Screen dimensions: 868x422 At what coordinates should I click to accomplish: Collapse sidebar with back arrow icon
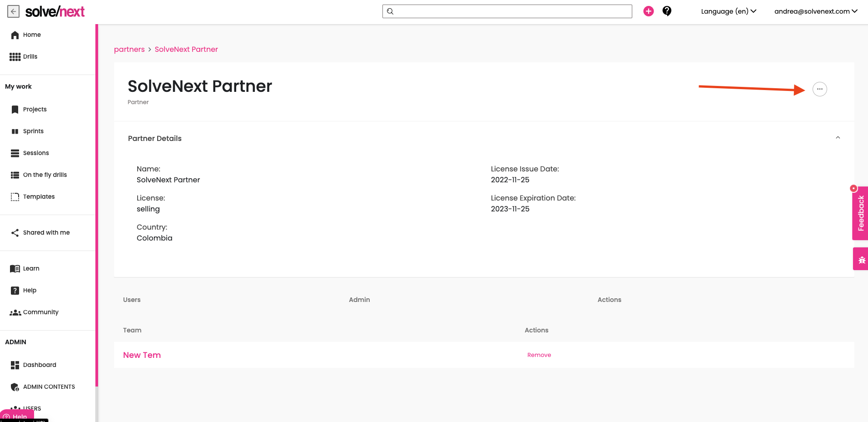[14, 11]
